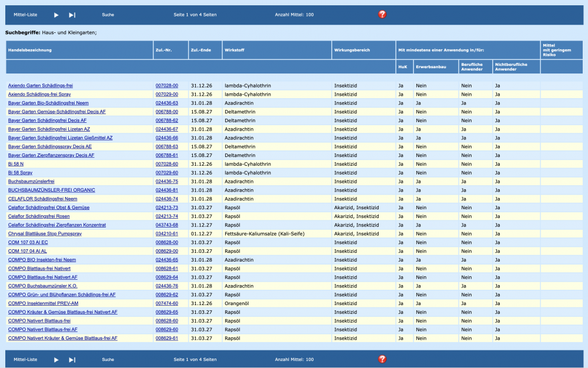Open approval number 008629-61

click(167, 339)
